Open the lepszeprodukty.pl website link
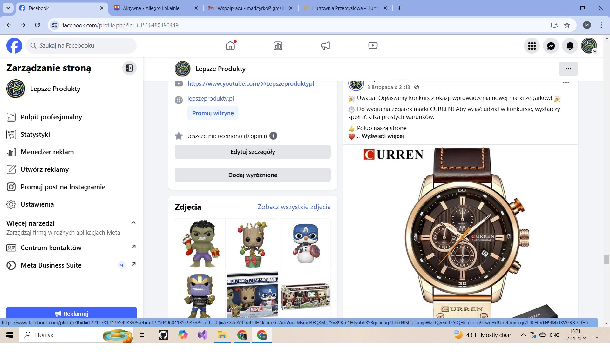The width and height of the screenshot is (610, 364). [211, 99]
